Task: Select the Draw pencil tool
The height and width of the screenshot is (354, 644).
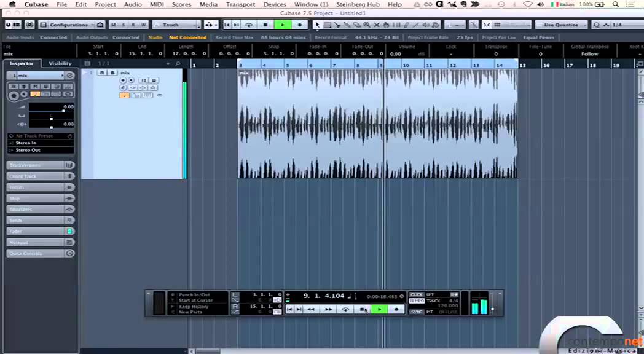Action: click(x=406, y=25)
